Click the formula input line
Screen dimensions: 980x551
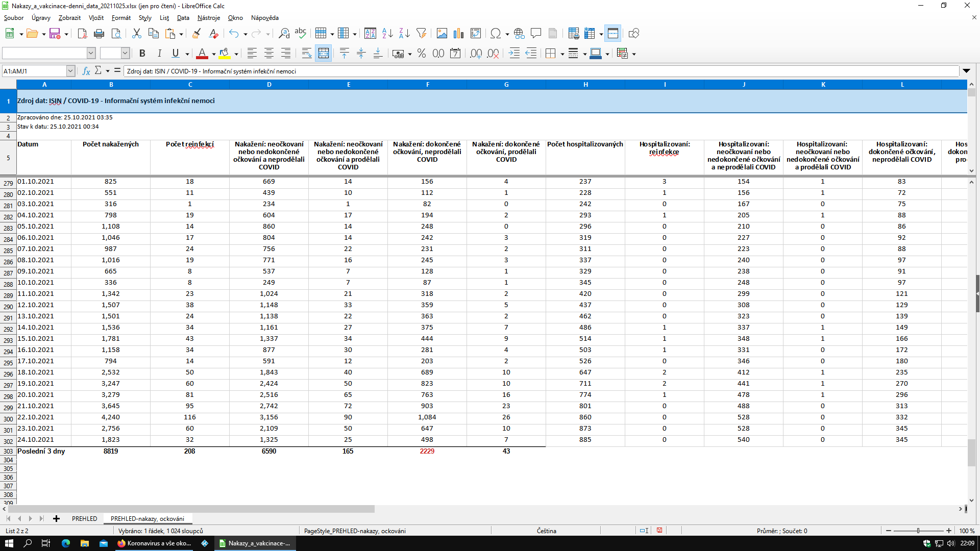click(541, 71)
